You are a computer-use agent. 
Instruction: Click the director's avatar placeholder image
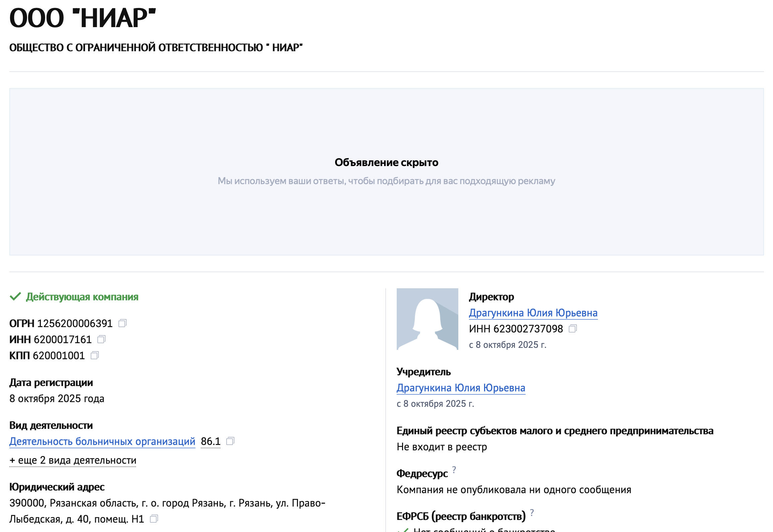coord(427,319)
